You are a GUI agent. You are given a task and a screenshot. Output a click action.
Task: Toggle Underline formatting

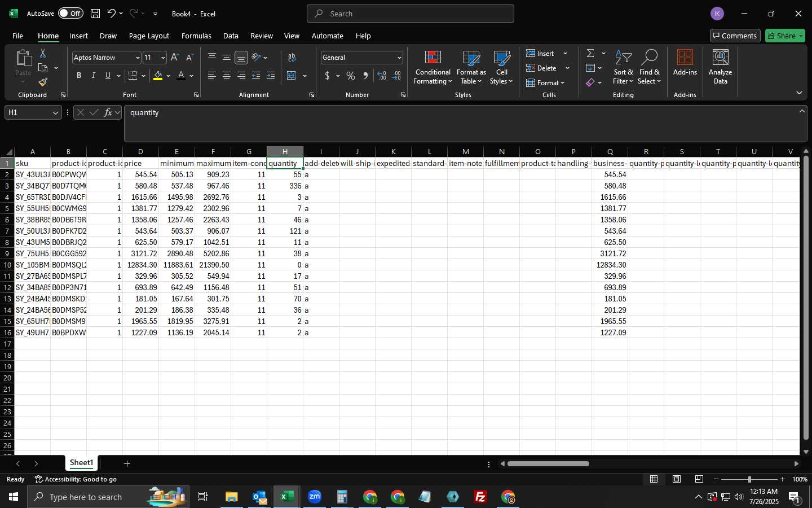tap(108, 76)
